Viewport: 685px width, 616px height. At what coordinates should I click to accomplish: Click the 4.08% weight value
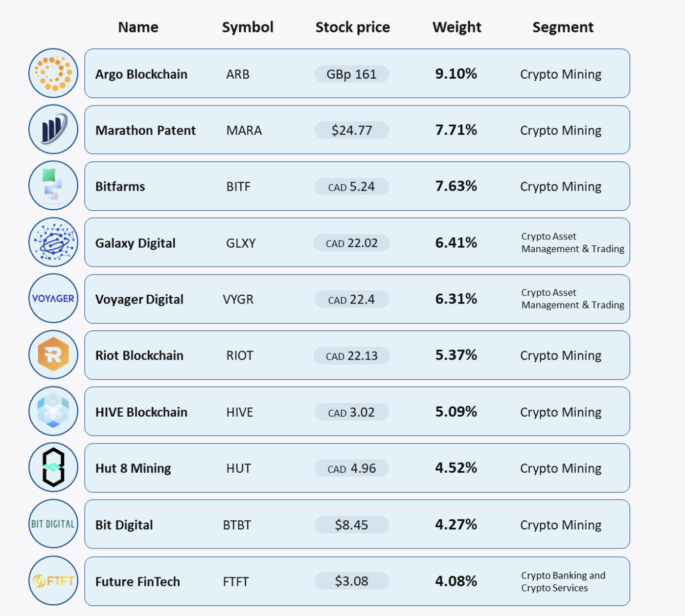(x=456, y=581)
